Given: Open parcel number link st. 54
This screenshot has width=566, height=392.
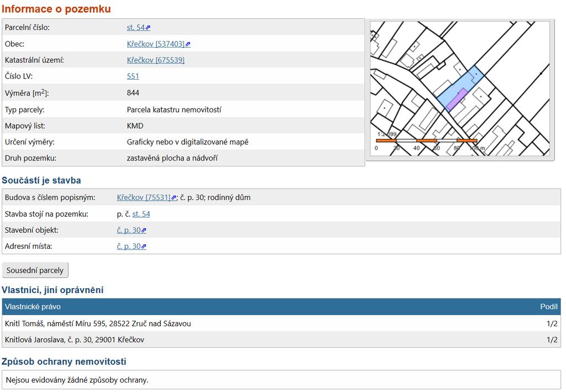Looking at the screenshot, I should pos(135,28).
